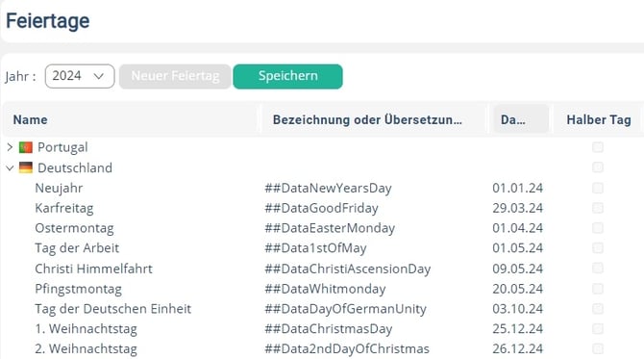The height and width of the screenshot is (359, 644).
Task: Click the Halber Tag column header
Action: (599, 119)
